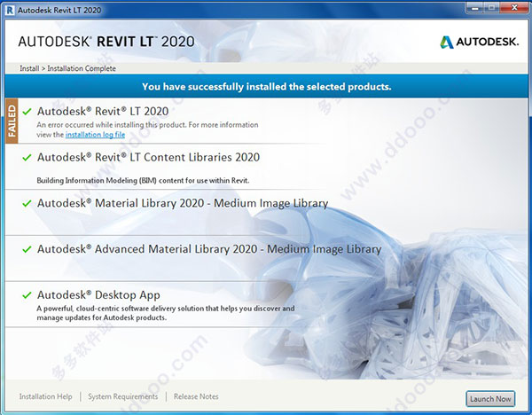This screenshot has width=532, height=415.
Task: Open the installation log file link
Action: (95, 135)
